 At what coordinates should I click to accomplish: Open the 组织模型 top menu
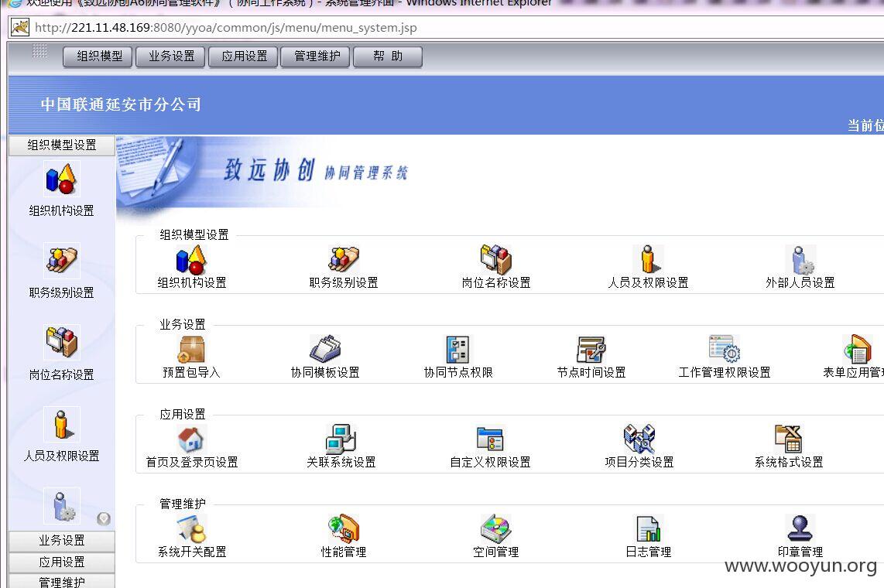pos(98,56)
